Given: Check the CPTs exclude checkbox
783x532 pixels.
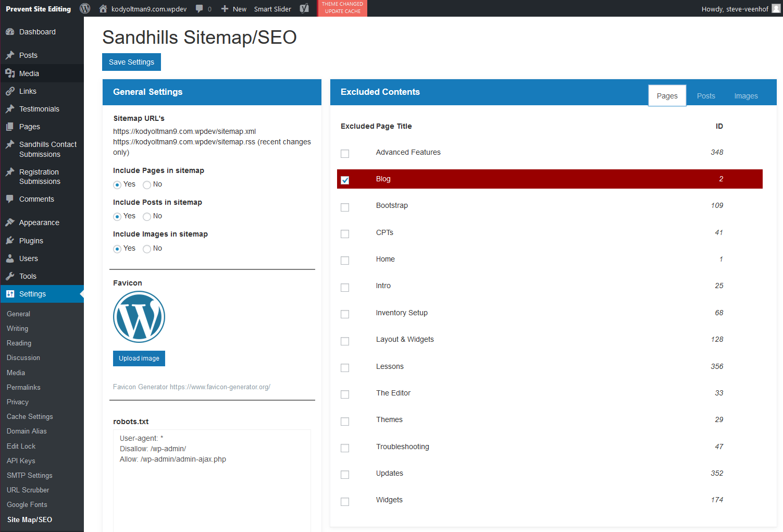Looking at the screenshot, I should click(345, 234).
